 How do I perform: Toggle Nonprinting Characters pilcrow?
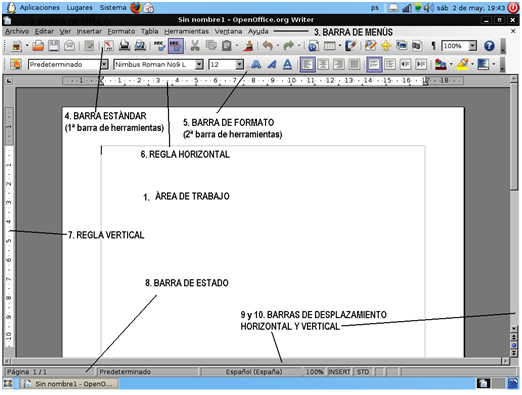(433, 46)
